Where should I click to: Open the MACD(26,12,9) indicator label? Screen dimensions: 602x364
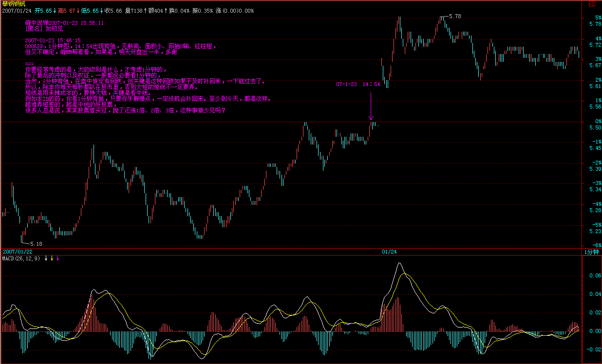coord(21,258)
